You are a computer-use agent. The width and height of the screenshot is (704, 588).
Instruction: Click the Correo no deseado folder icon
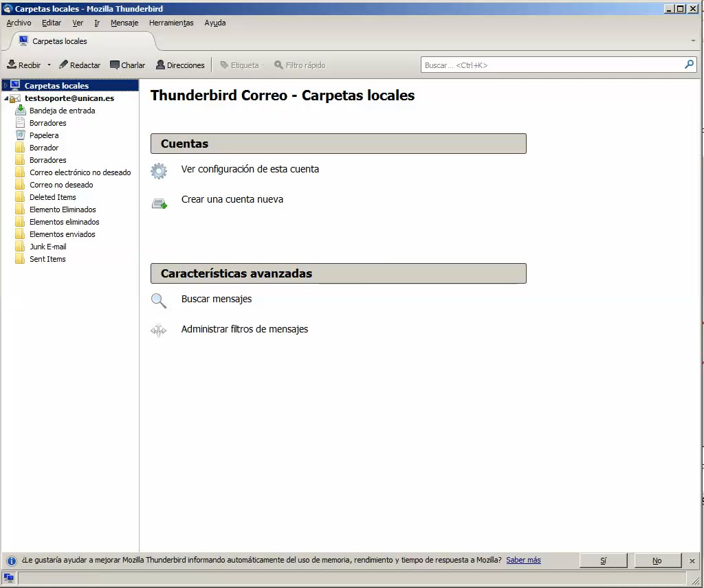pos(20,185)
